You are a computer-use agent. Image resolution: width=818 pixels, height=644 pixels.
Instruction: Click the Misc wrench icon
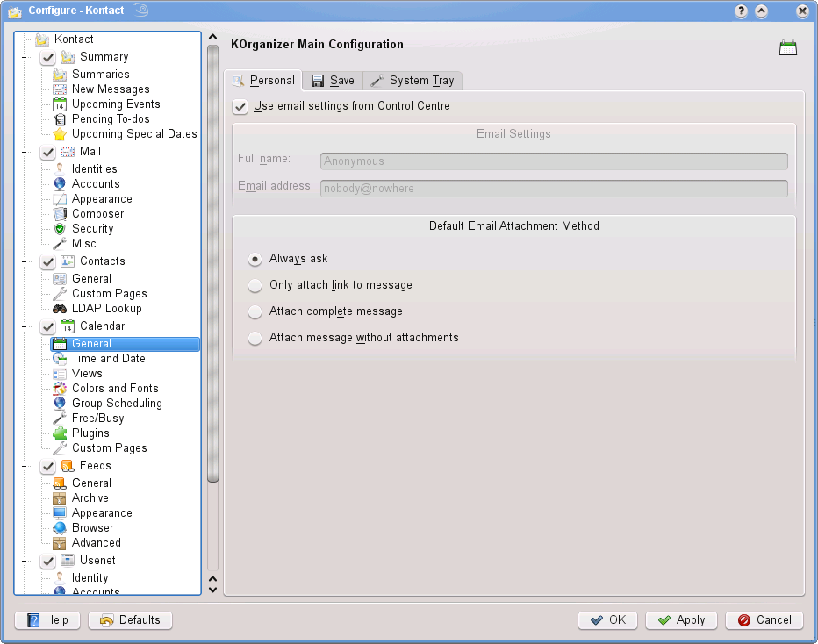60,244
